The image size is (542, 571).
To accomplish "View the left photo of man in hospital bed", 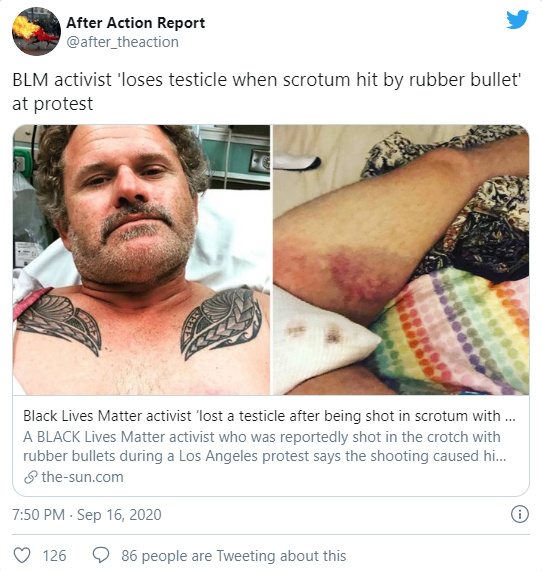I will click(x=142, y=260).
